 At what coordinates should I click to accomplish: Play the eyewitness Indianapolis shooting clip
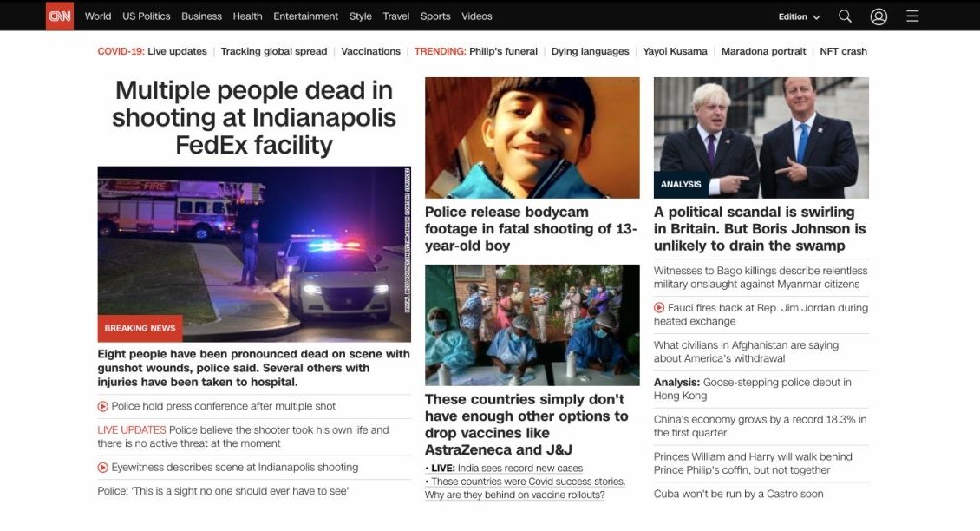tap(236, 467)
